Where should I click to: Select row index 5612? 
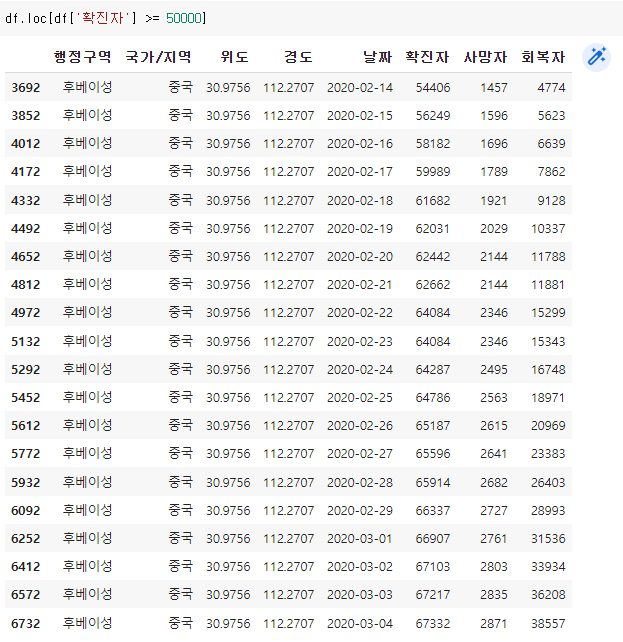point(26,426)
